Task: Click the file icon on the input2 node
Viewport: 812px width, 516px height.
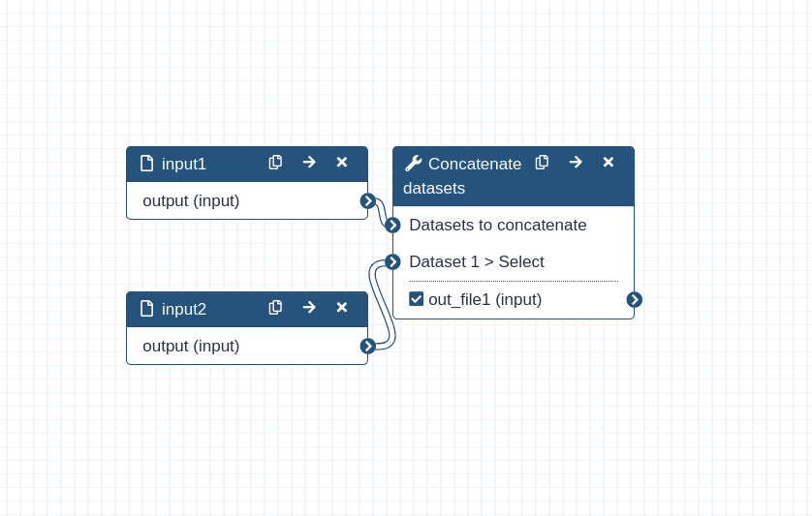Action: pyautogui.click(x=146, y=309)
